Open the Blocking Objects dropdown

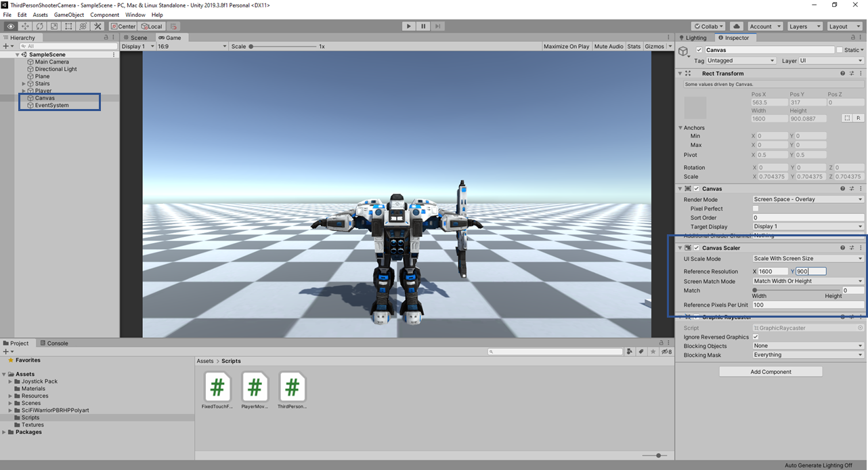click(x=808, y=346)
